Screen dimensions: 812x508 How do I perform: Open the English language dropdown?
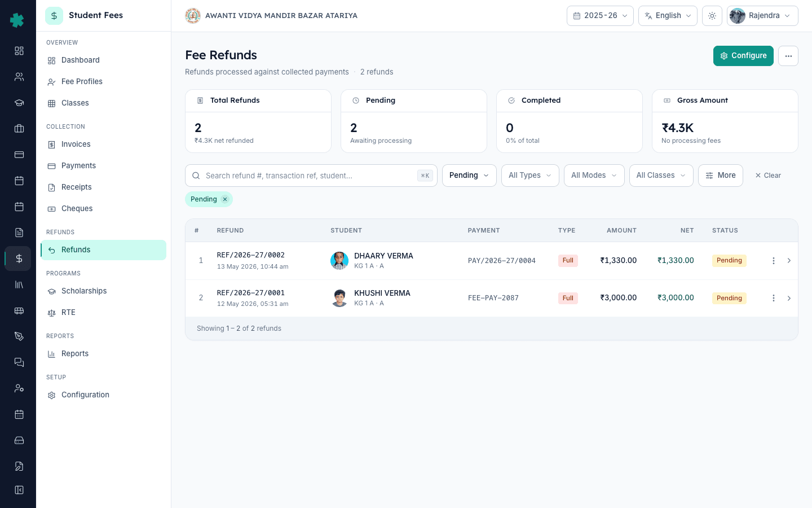click(x=668, y=16)
